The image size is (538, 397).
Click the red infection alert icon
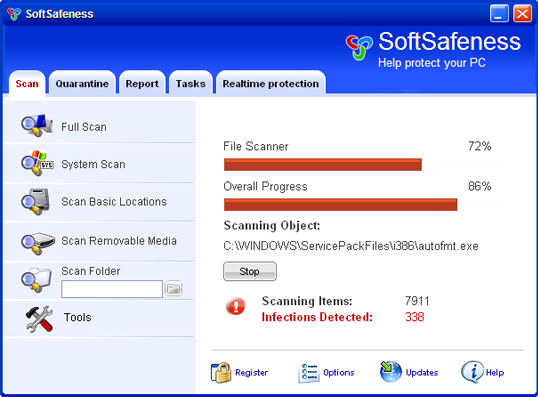[x=236, y=306]
